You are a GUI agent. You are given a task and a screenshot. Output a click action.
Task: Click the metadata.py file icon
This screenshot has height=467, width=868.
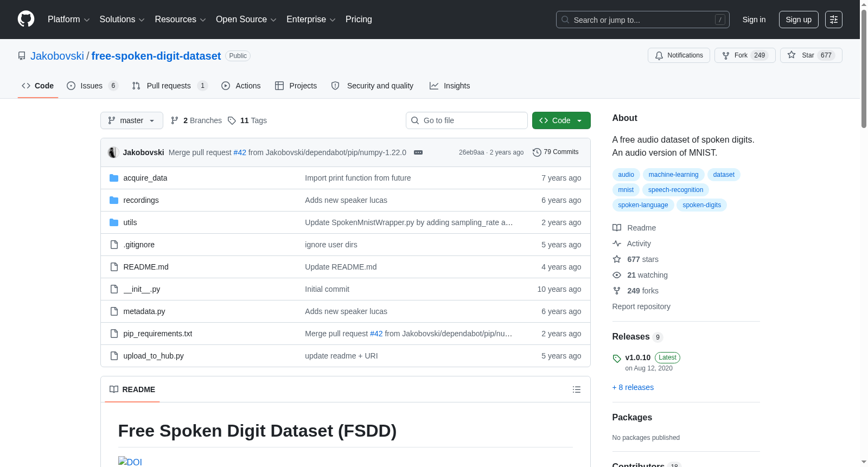point(114,311)
